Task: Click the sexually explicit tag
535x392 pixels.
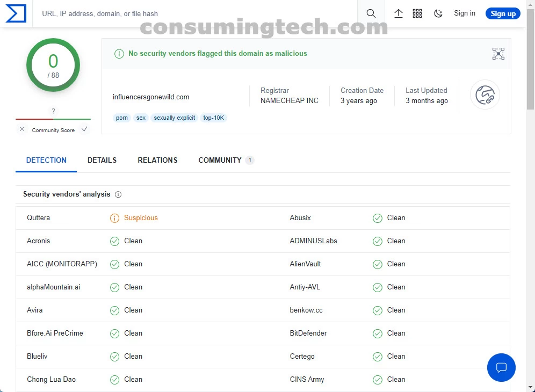Action: coord(175,118)
